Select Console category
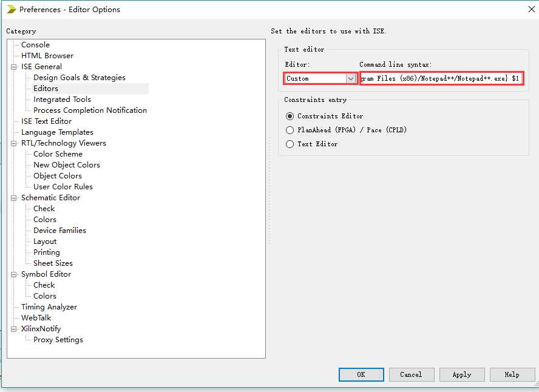 [35, 45]
